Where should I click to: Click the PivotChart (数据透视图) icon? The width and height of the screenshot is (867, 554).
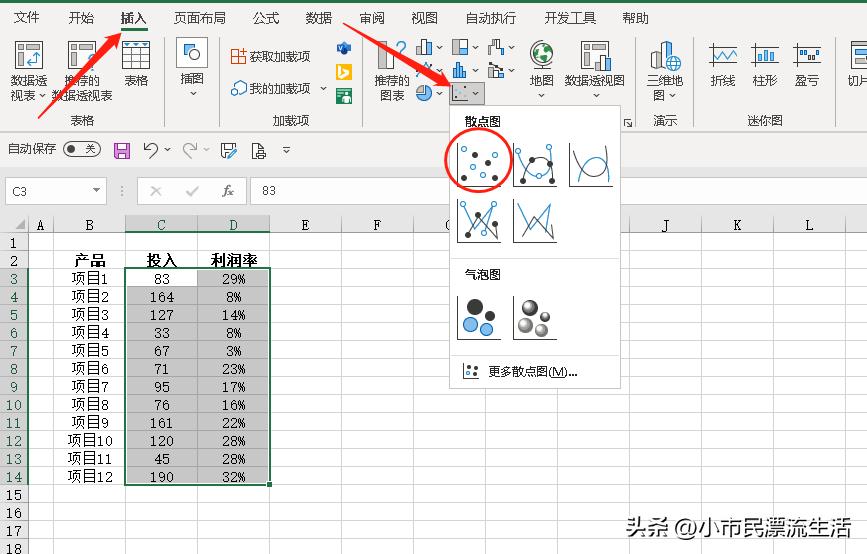pyautogui.click(x=594, y=69)
